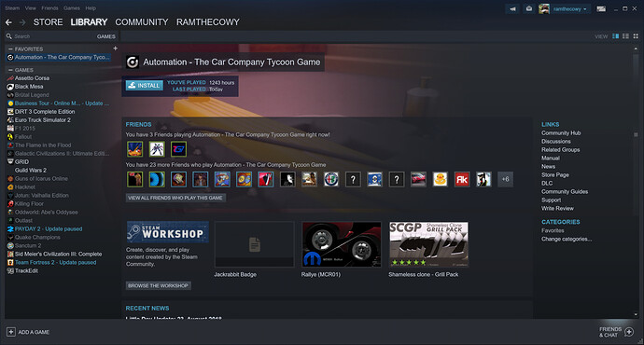Open the ramthecowy account dropdown
Viewport: 644px width, 345px height.
pos(569,8)
